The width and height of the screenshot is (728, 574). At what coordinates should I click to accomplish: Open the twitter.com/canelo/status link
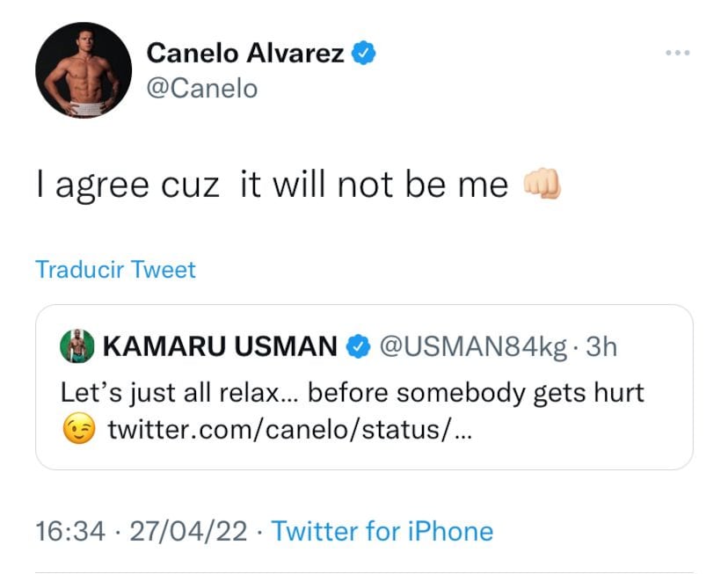[290, 431]
